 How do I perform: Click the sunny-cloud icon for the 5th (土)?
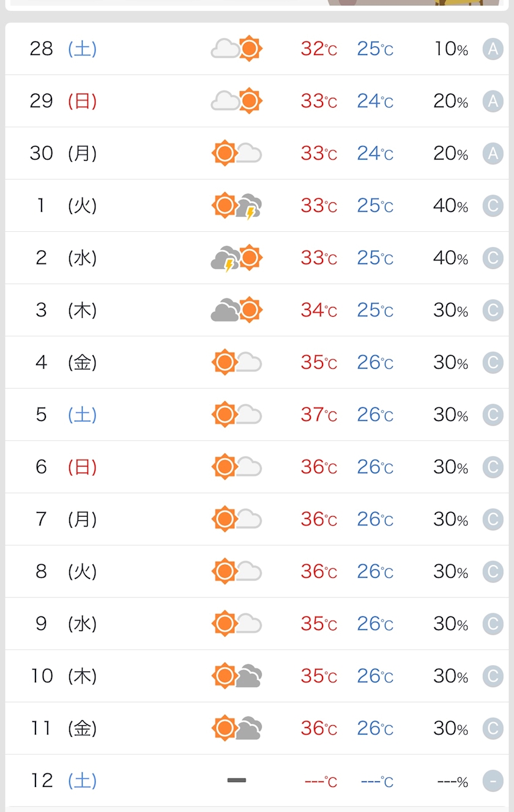click(x=237, y=415)
